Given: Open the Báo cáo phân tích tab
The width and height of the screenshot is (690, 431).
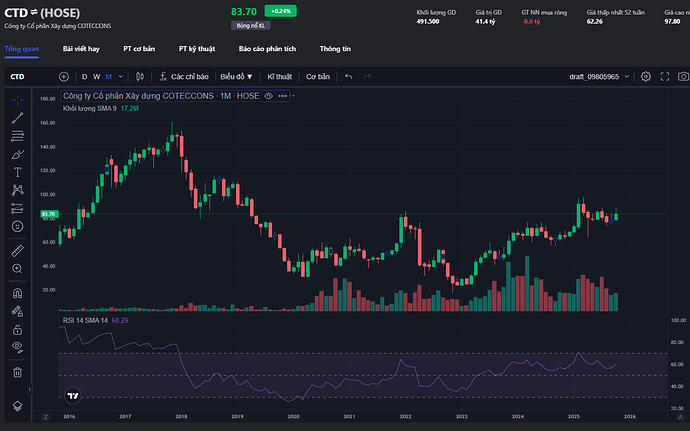Looking at the screenshot, I should click(x=267, y=48).
